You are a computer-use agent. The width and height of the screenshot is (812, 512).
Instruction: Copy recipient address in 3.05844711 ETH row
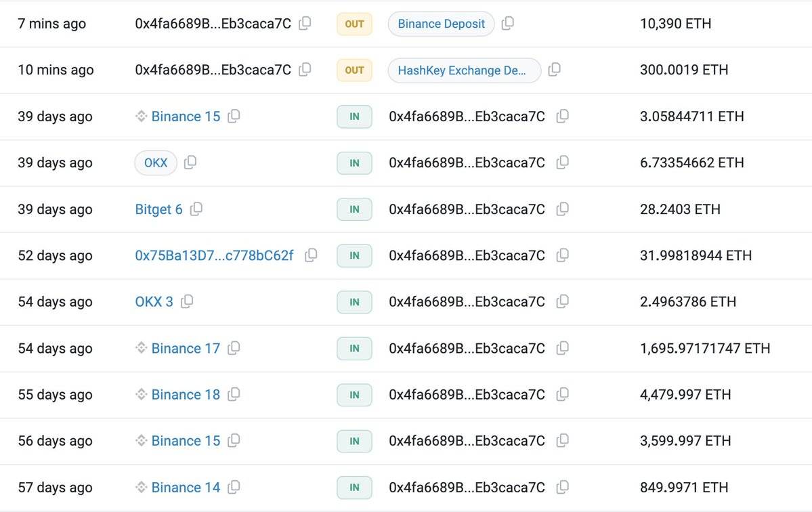tap(562, 116)
